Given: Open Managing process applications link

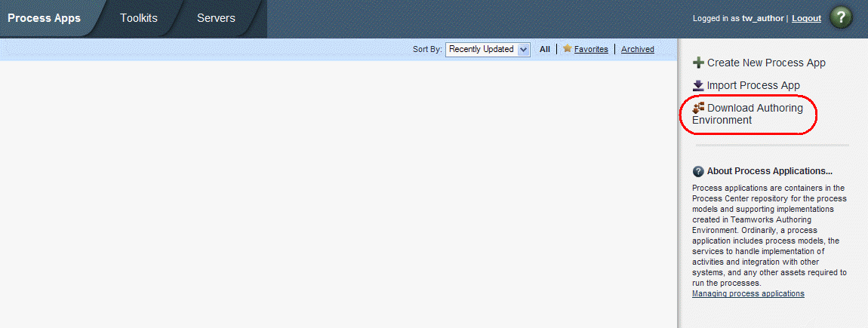Looking at the screenshot, I should [749, 294].
